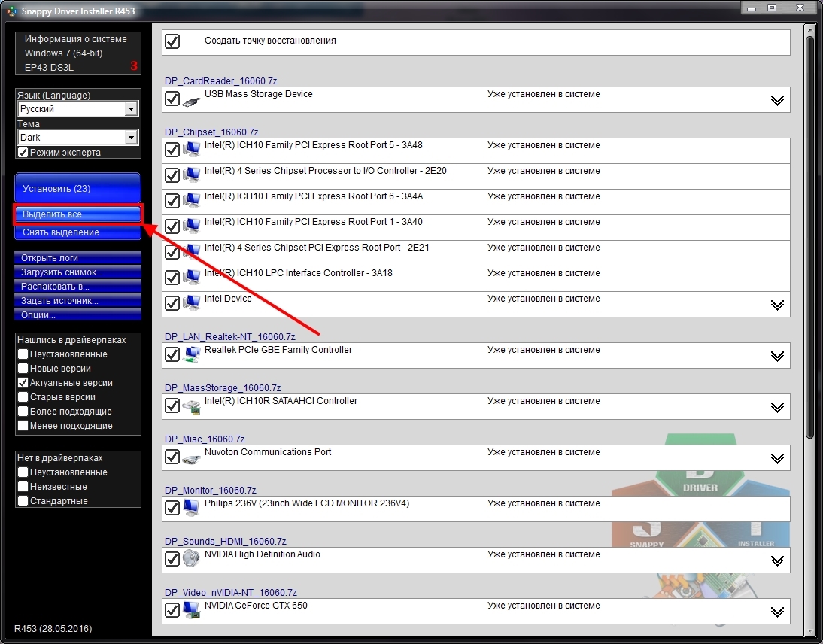
Task: Click the Realtek PCIe GBE network icon
Action: (x=192, y=354)
